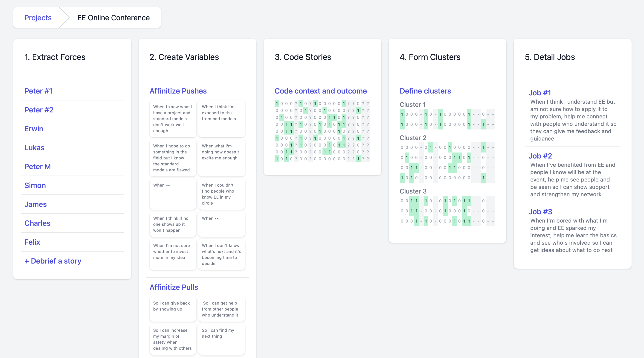Open the Lukas story
The height and width of the screenshot is (358, 644).
tap(34, 148)
